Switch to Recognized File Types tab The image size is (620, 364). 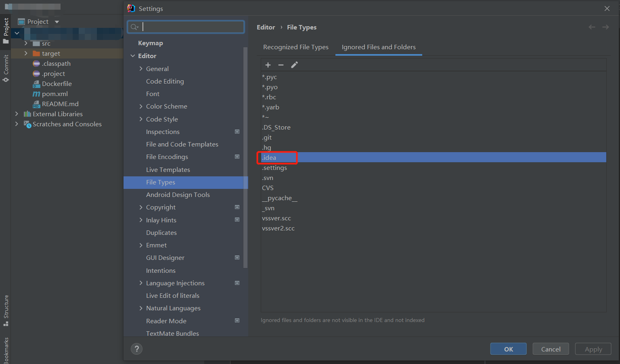pyautogui.click(x=296, y=47)
